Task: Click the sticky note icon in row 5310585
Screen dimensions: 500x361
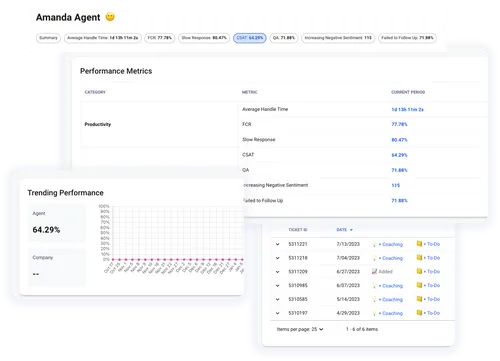Action: [x=419, y=299]
